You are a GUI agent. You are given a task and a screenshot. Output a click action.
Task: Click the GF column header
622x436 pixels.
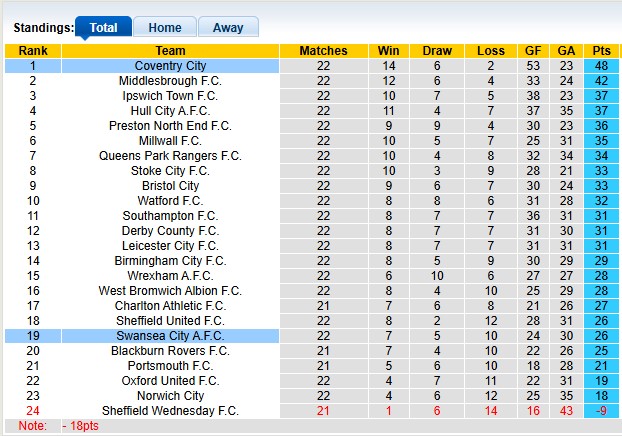(533, 51)
